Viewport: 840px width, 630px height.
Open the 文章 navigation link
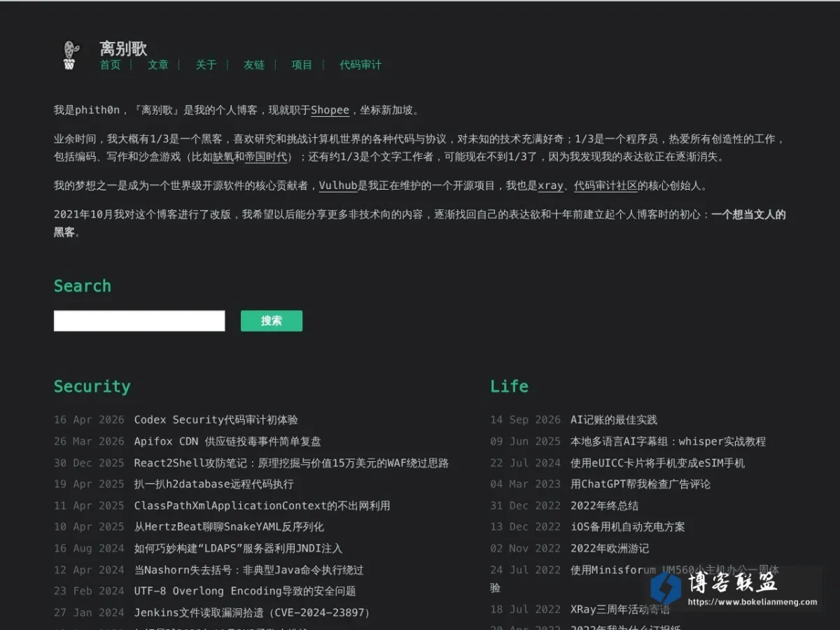point(158,65)
